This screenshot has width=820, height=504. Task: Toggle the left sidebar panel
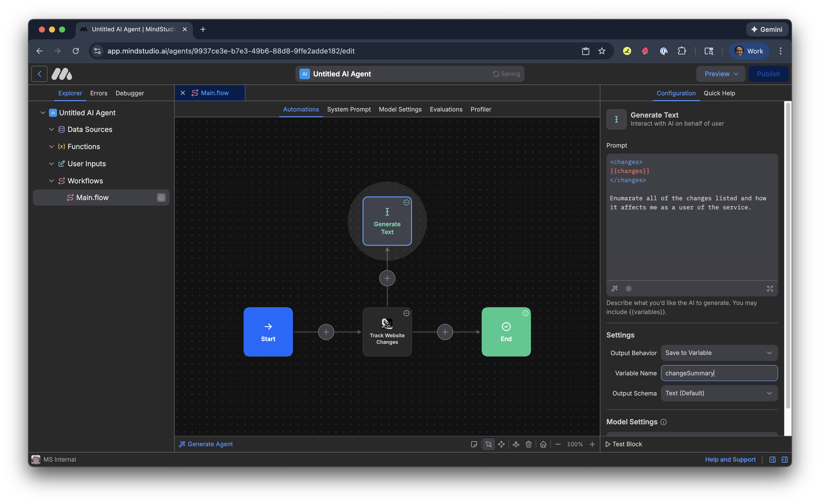point(772,459)
